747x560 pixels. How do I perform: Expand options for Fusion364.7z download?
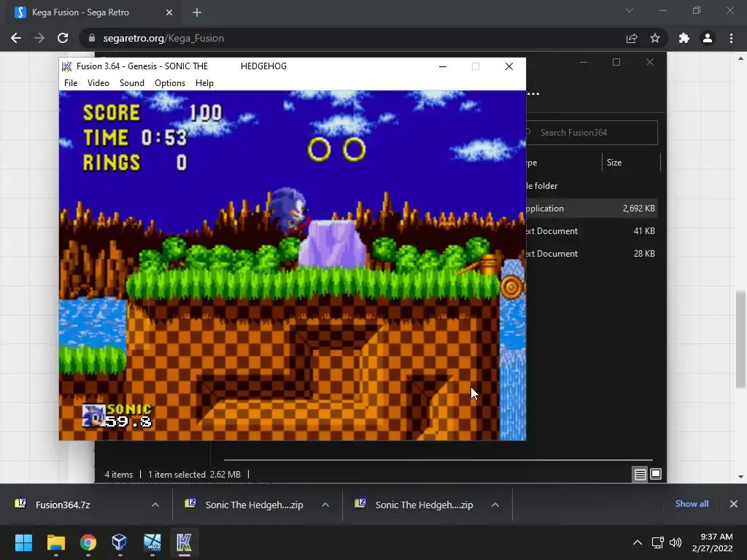coord(155,505)
